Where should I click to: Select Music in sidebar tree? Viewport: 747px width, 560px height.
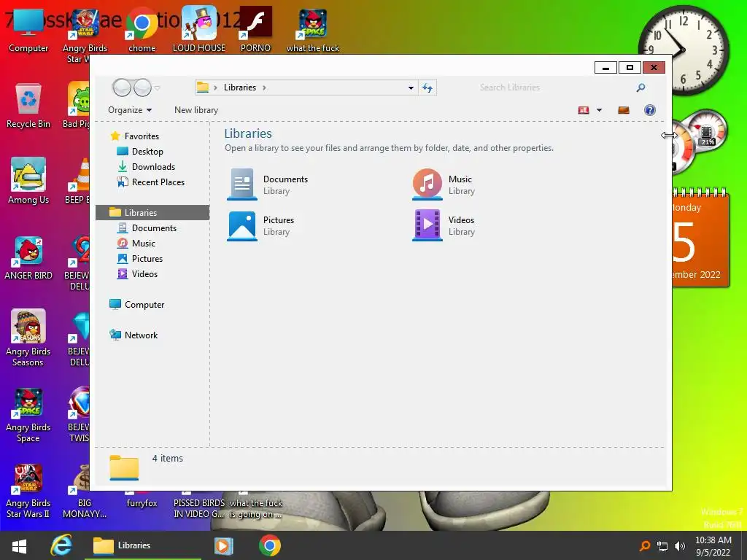[136, 244]
